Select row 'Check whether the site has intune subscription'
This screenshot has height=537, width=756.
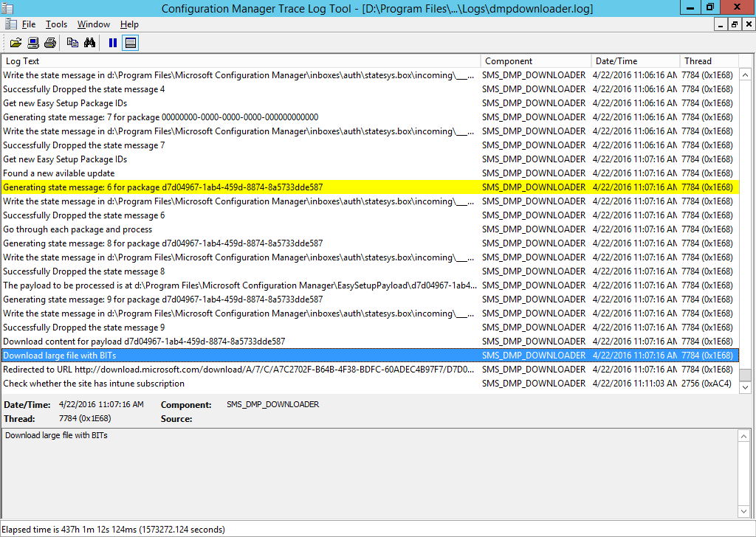click(x=370, y=384)
